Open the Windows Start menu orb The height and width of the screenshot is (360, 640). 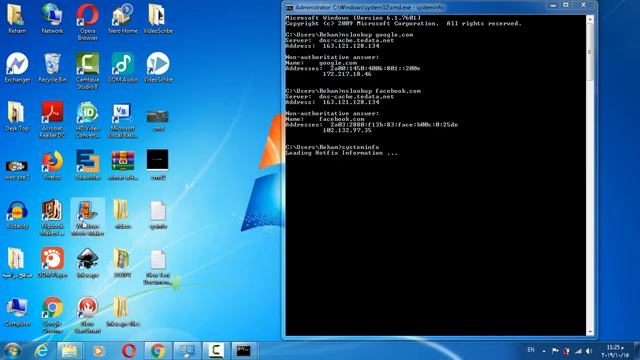tap(12, 350)
